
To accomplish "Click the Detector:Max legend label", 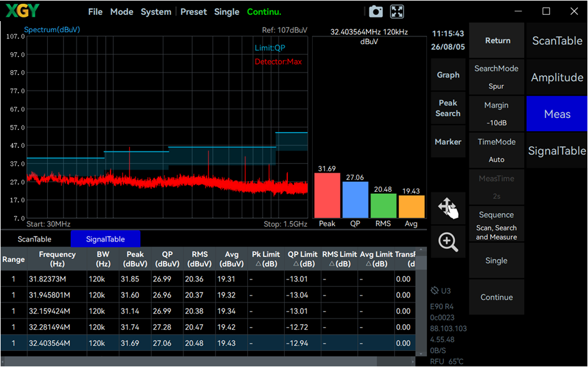I will pyautogui.click(x=278, y=62).
